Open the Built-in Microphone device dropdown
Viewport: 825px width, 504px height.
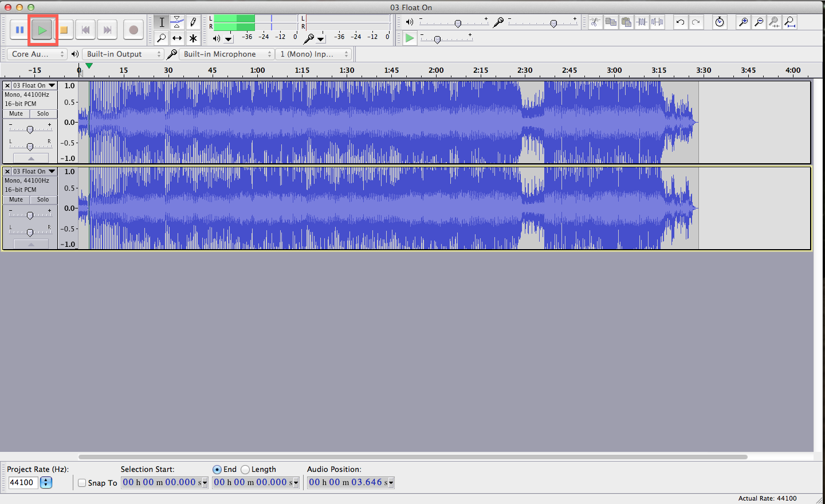point(227,54)
